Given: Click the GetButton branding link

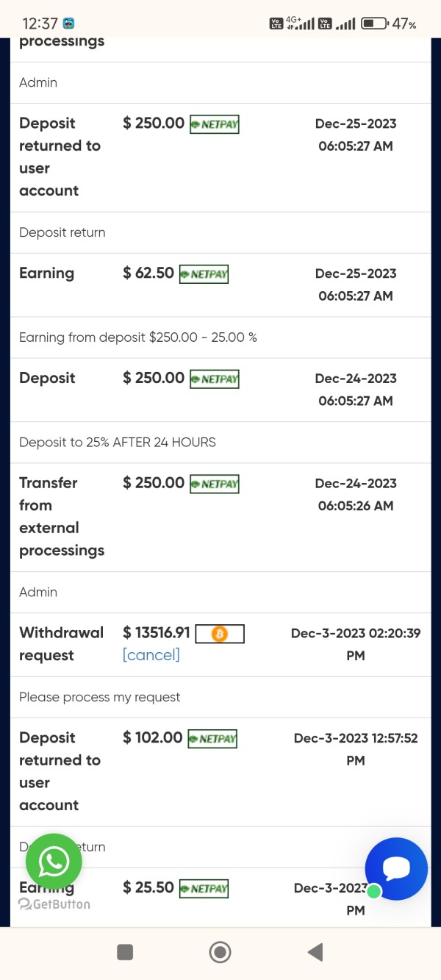Looking at the screenshot, I should click(55, 904).
